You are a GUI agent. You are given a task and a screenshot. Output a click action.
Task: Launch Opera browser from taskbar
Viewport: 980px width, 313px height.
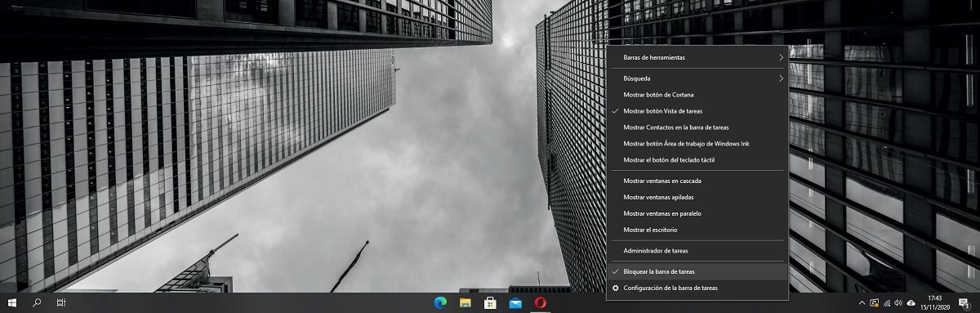(x=541, y=303)
